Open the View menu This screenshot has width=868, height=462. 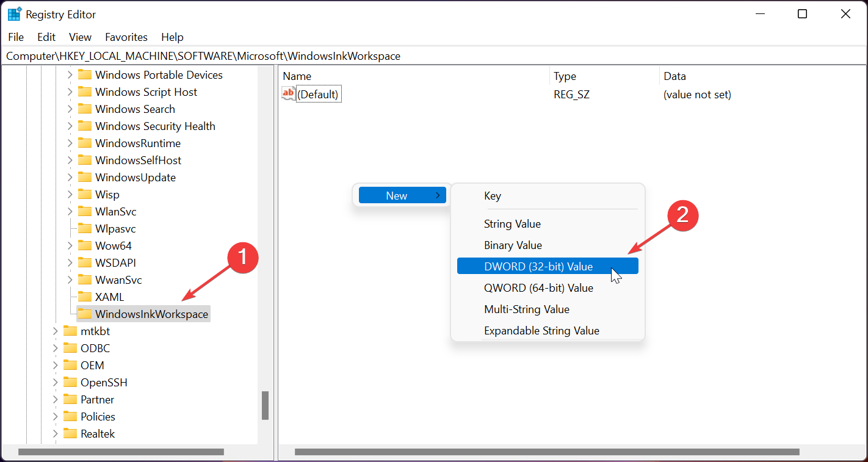(x=80, y=37)
